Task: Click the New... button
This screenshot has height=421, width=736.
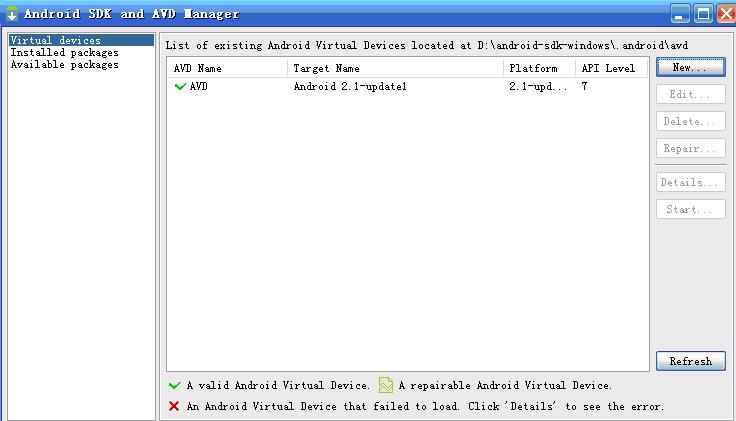Action: 690,67
